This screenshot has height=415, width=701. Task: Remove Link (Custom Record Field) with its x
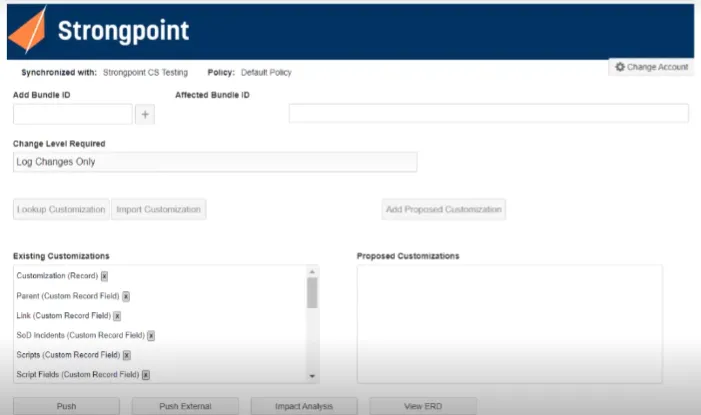(117, 316)
